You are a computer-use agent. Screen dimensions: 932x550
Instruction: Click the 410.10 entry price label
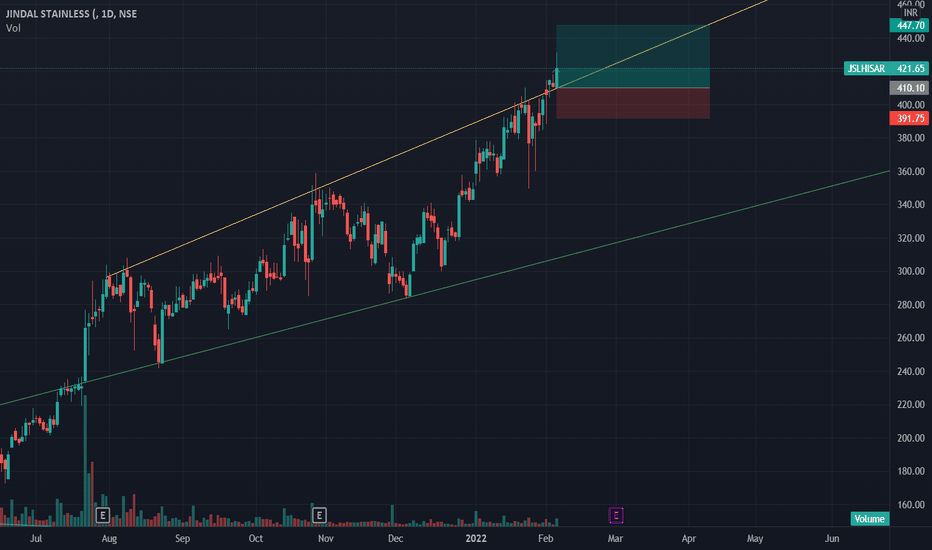pos(909,88)
